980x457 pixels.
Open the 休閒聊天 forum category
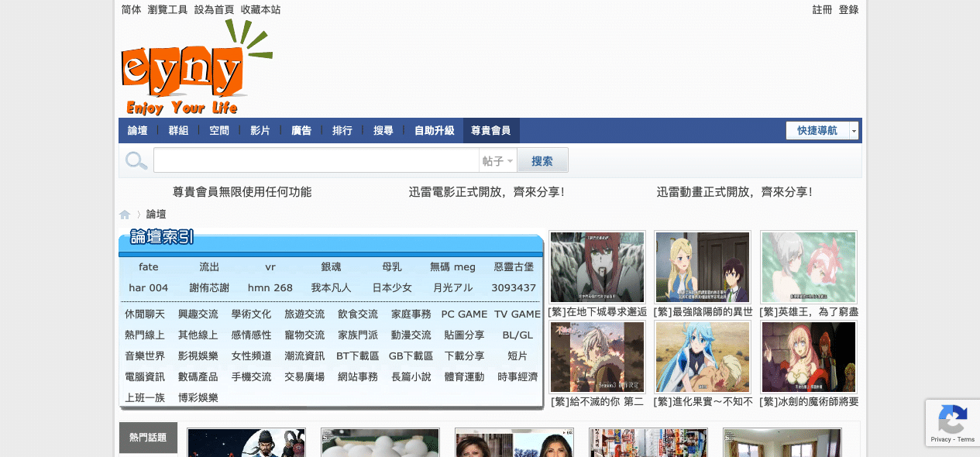(145, 314)
